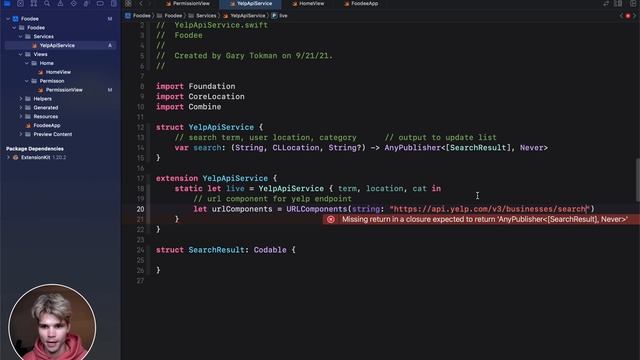Open the Test navigator
Viewport: 640px width, 360px height.
(73, 3)
